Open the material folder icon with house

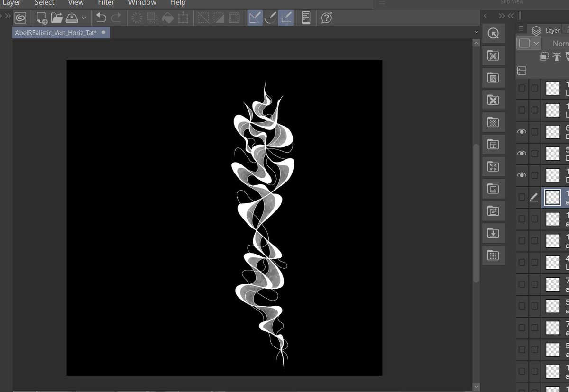tap(493, 78)
